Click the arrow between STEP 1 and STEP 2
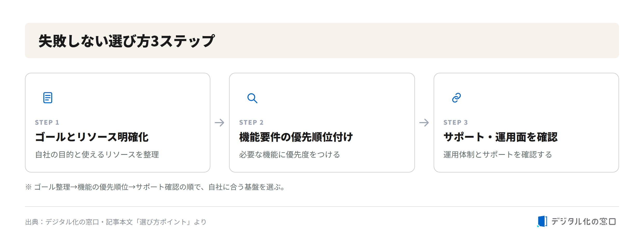 click(x=219, y=123)
